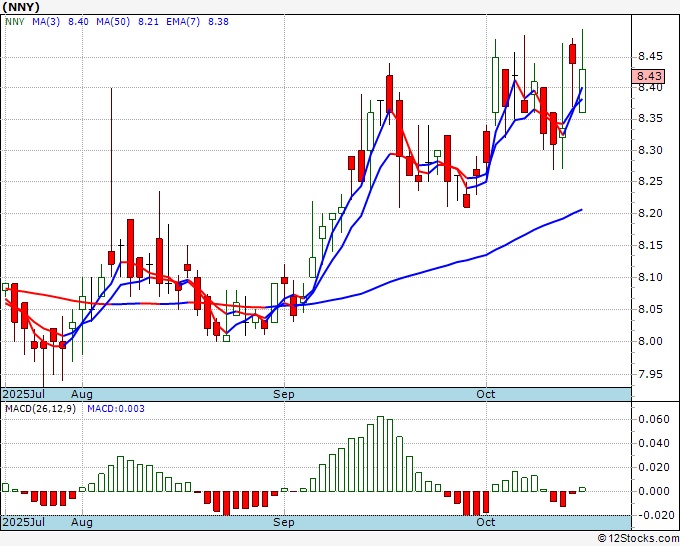Screen dimensions: 680x546
Task: Select the NNY ticker legend label
Action: pyautogui.click(x=15, y=22)
